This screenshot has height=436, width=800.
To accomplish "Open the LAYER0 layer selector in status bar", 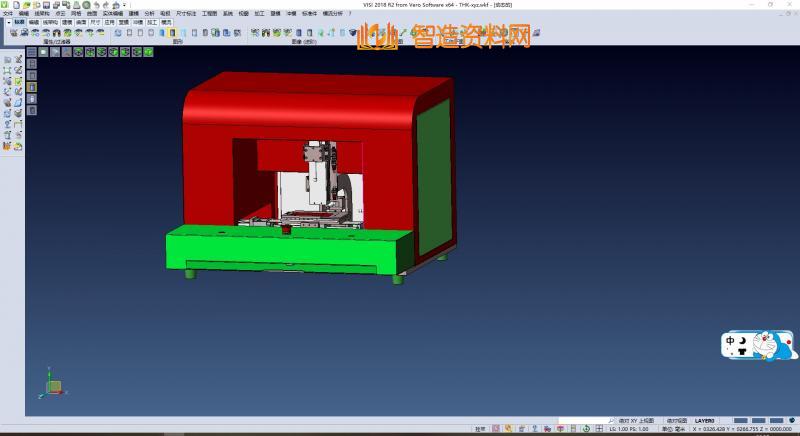I will pos(705,420).
